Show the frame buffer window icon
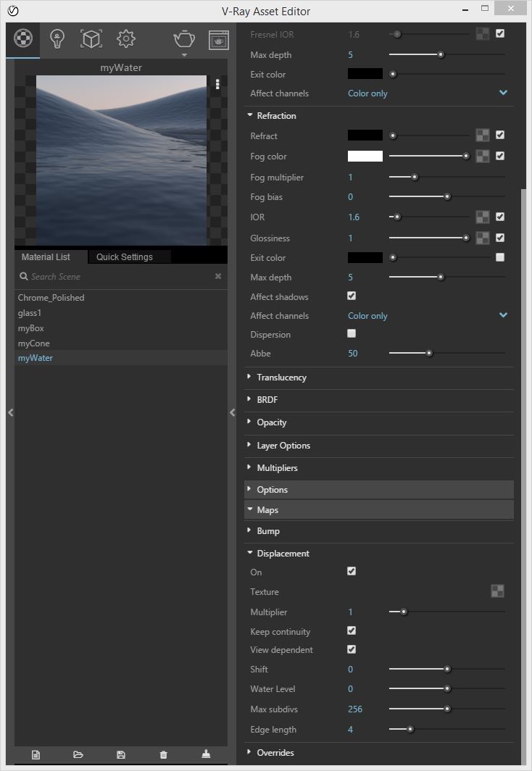This screenshot has height=771, width=532. click(x=219, y=41)
